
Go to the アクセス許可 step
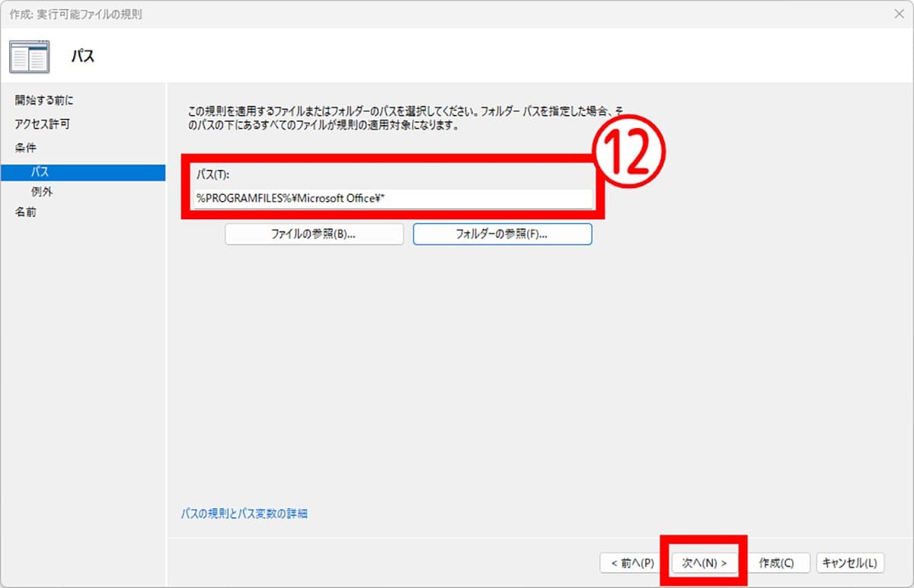click(x=43, y=124)
